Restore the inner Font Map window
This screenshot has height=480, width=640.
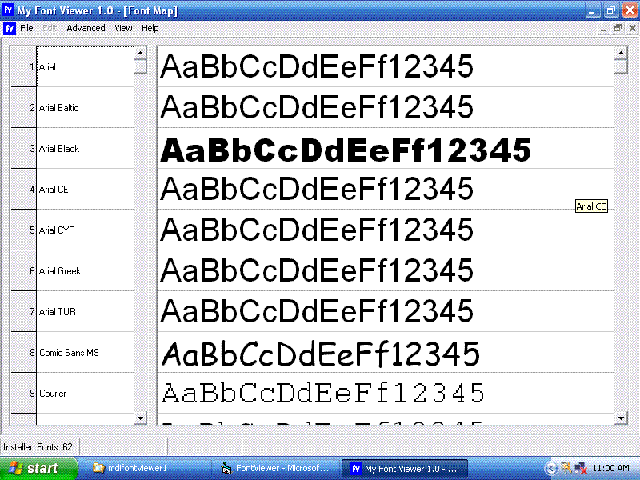point(617,28)
